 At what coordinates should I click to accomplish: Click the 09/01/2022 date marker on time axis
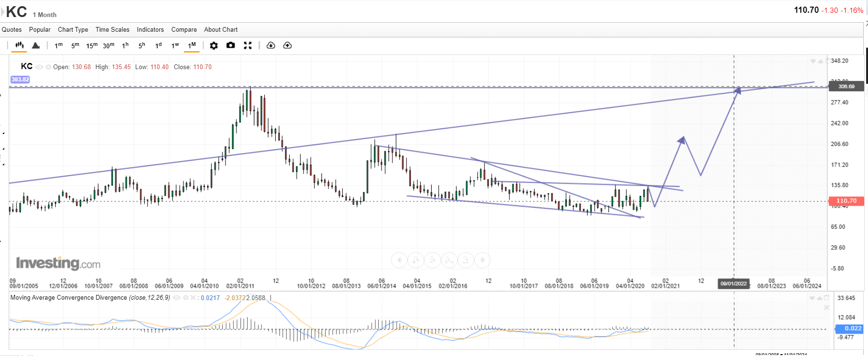(x=734, y=284)
